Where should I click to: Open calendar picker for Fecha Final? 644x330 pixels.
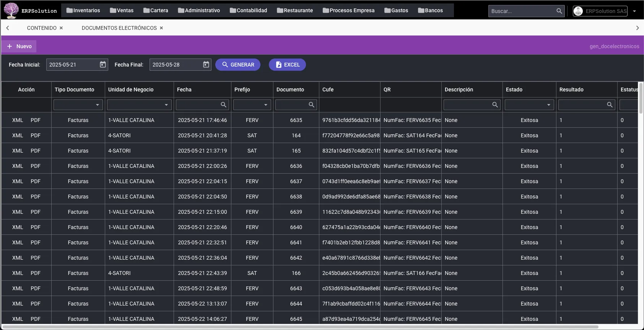(x=206, y=65)
